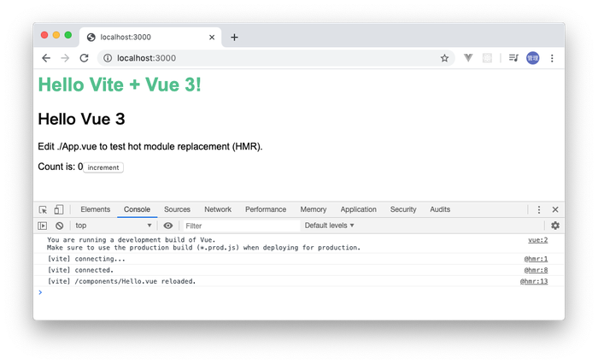Open the @hmr:8 source link

536,270
